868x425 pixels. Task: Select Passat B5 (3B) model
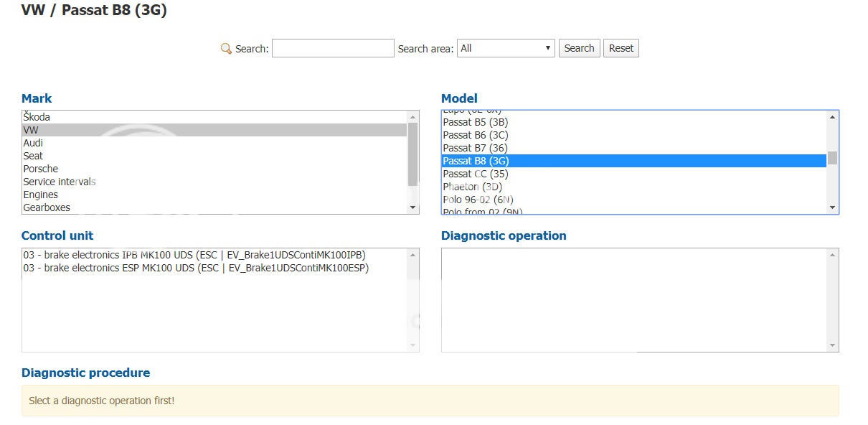point(634,122)
